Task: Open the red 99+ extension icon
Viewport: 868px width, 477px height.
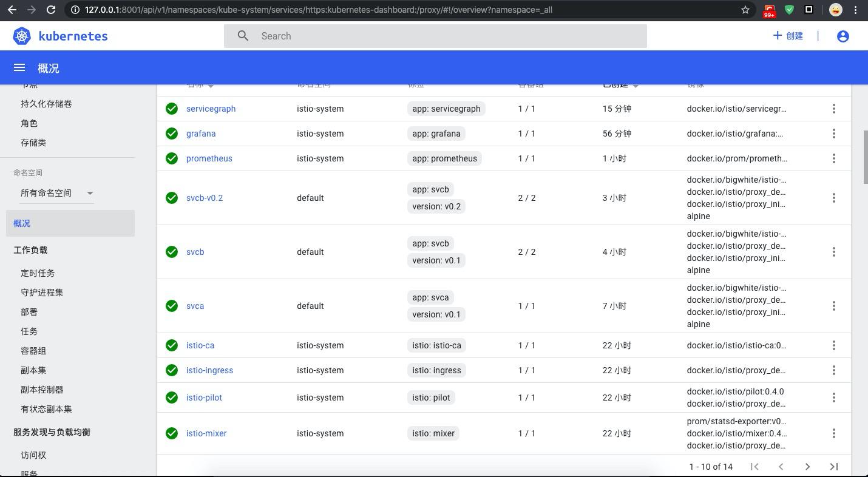Action: pos(769,10)
